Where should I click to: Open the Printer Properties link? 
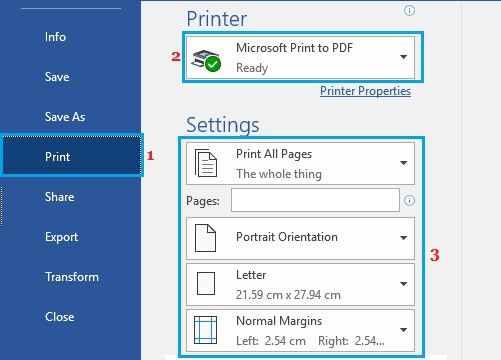(x=365, y=91)
